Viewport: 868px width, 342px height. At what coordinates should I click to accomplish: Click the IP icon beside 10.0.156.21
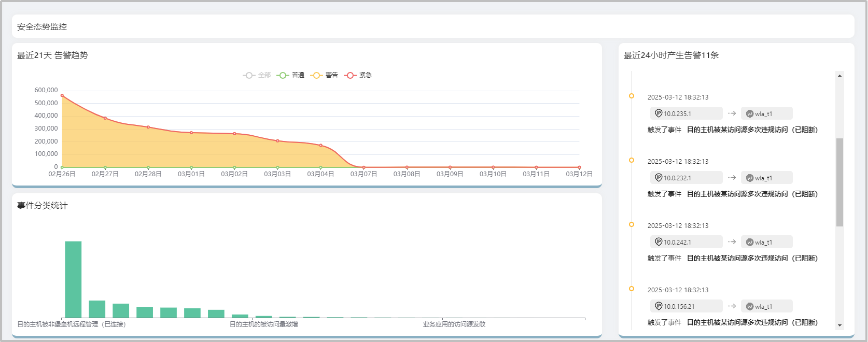(x=659, y=306)
